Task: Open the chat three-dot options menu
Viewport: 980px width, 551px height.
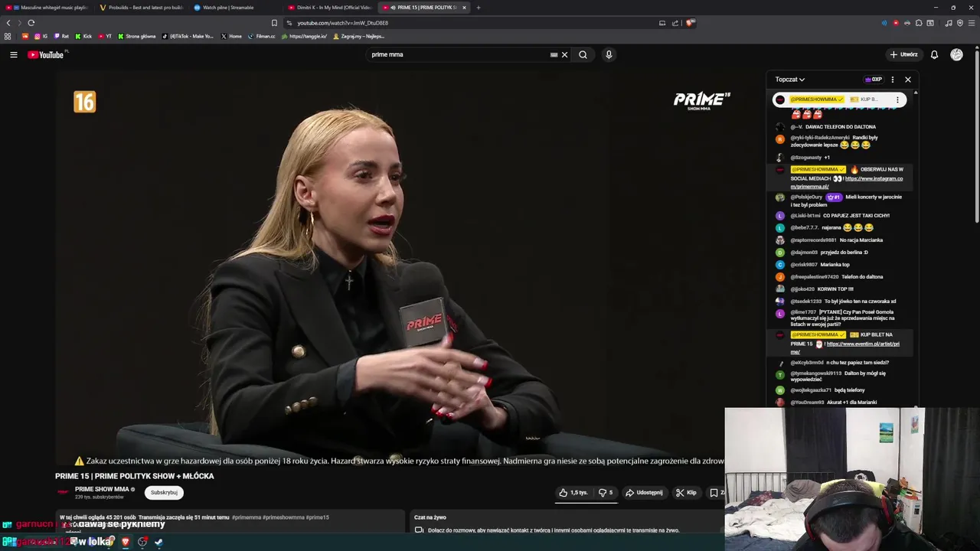Action: [892, 80]
